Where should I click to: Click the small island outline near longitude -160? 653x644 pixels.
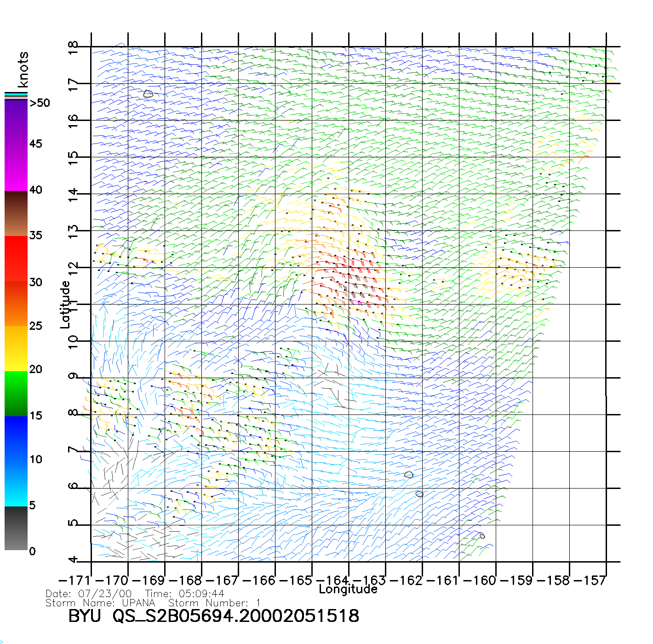[x=482, y=536]
